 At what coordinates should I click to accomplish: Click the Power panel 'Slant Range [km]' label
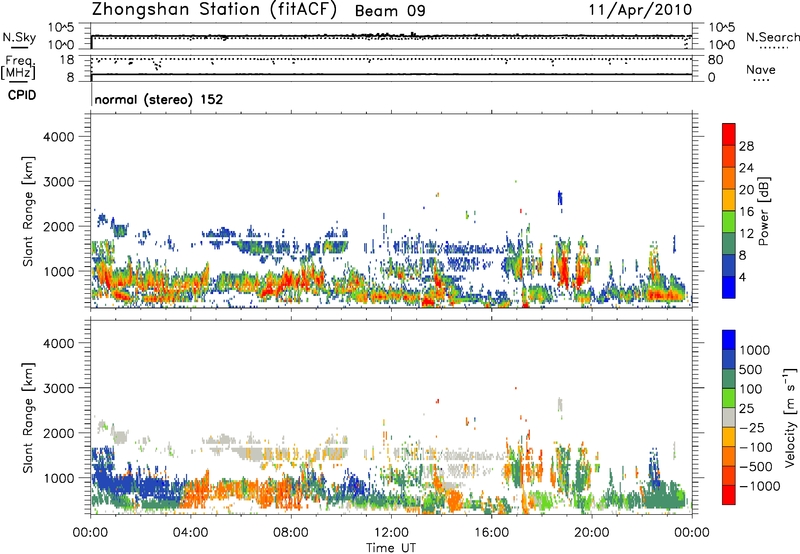28,211
